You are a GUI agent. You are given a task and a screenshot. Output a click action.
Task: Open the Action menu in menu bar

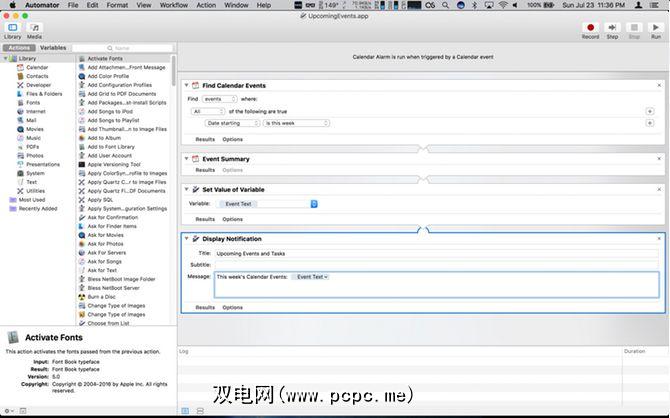(x=206, y=5)
